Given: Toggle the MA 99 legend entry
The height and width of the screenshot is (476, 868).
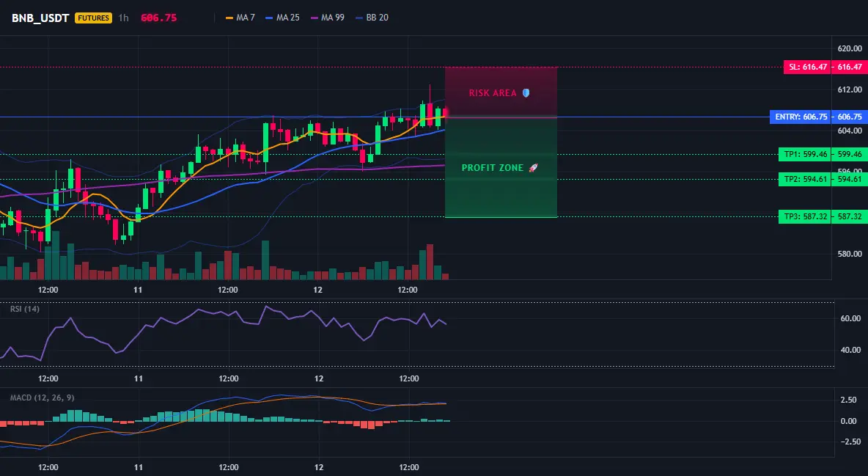Looking at the screenshot, I should 327,18.
